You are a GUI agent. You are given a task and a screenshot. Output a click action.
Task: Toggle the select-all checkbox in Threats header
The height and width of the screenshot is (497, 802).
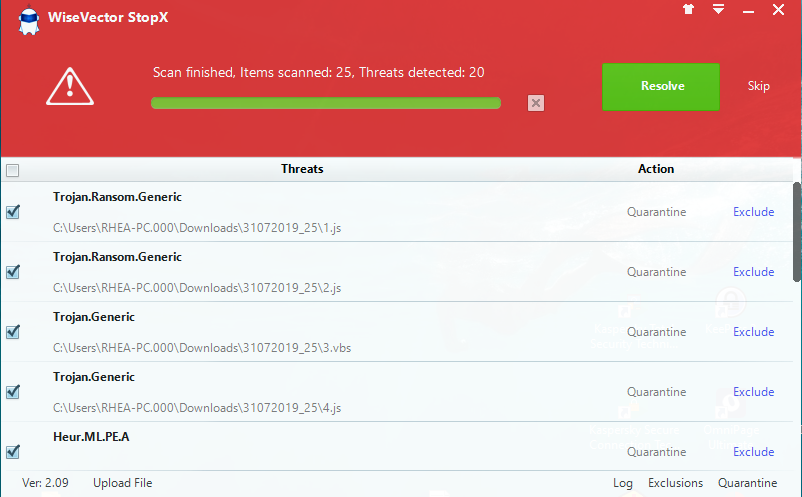tap(13, 170)
